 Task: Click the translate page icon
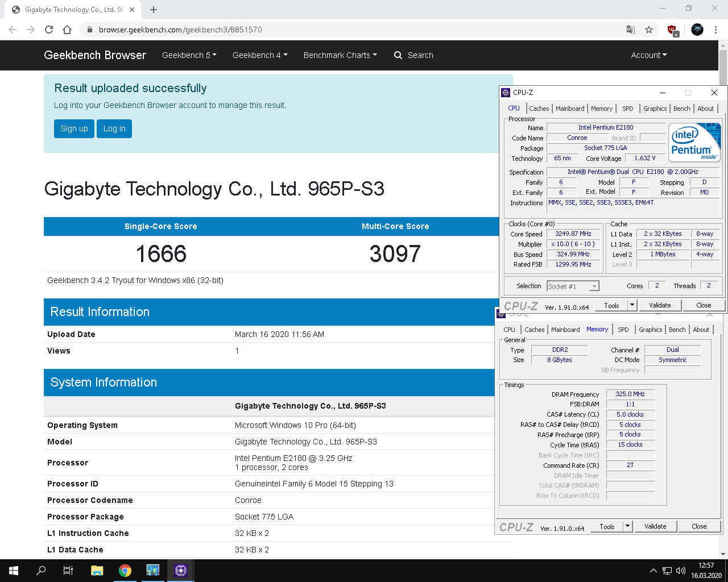tap(631, 30)
